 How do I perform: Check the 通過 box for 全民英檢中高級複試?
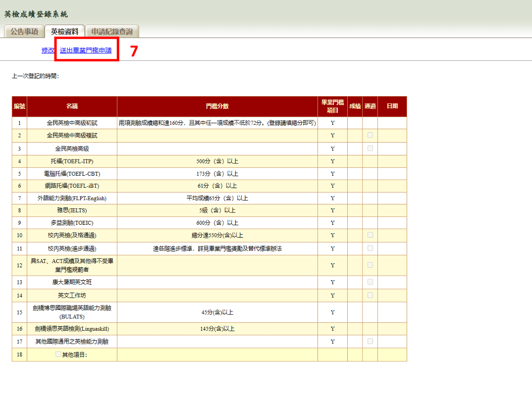370,135
